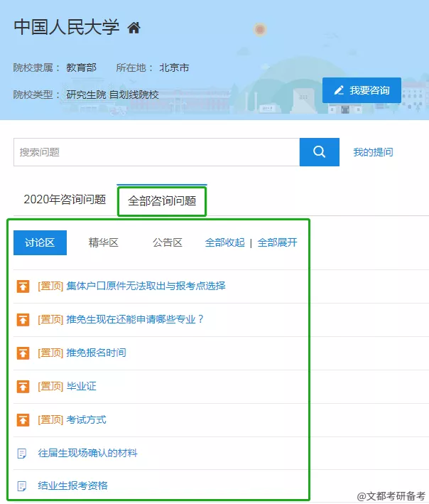Focus the 搜索问题 search field
429x504 pixels.
(x=157, y=152)
